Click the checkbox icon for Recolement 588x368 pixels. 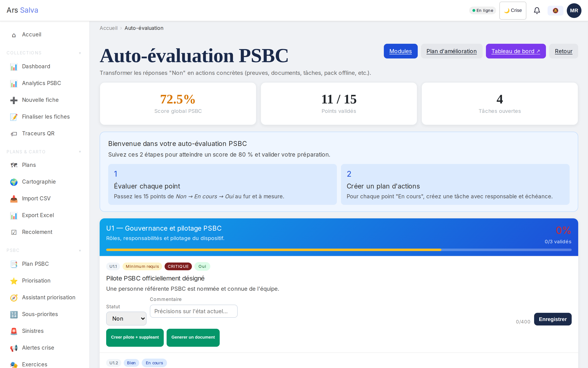point(14,232)
